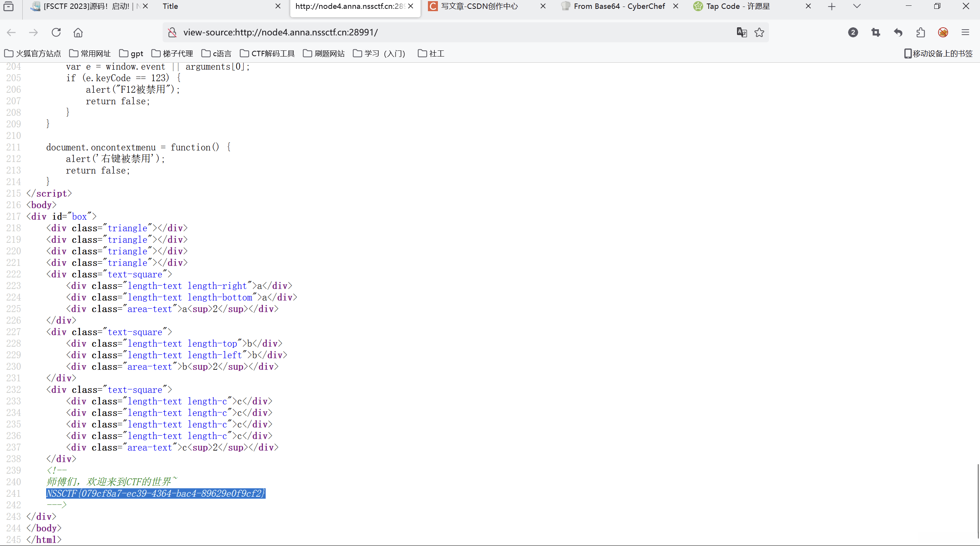
Task: Open the 梯子代理 bookmark folder
Action: pyautogui.click(x=172, y=53)
